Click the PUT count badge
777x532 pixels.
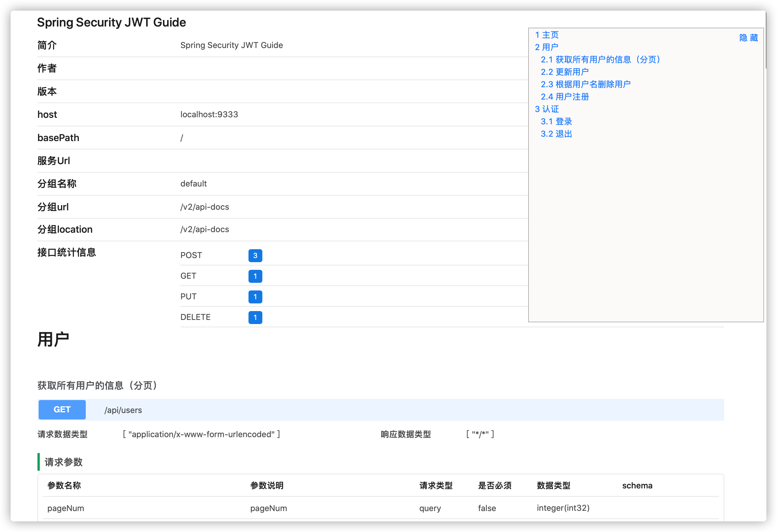point(255,297)
